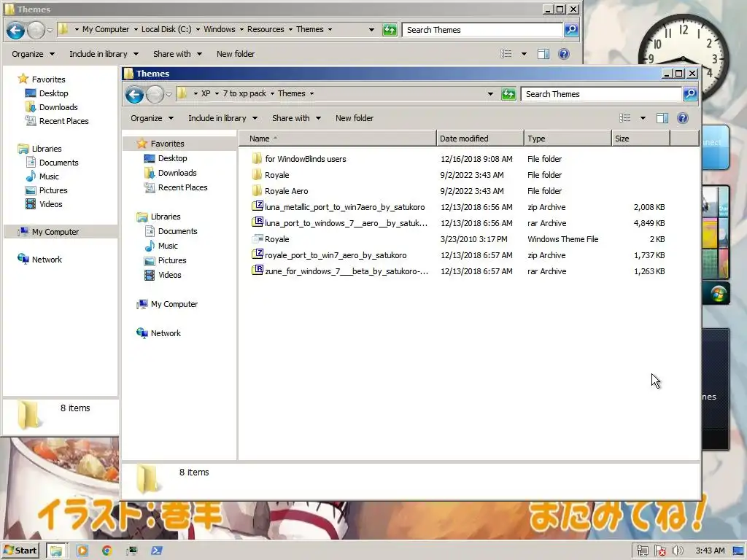Open help in the rear Themes window
This screenshot has width=747, height=560.
[x=564, y=54]
